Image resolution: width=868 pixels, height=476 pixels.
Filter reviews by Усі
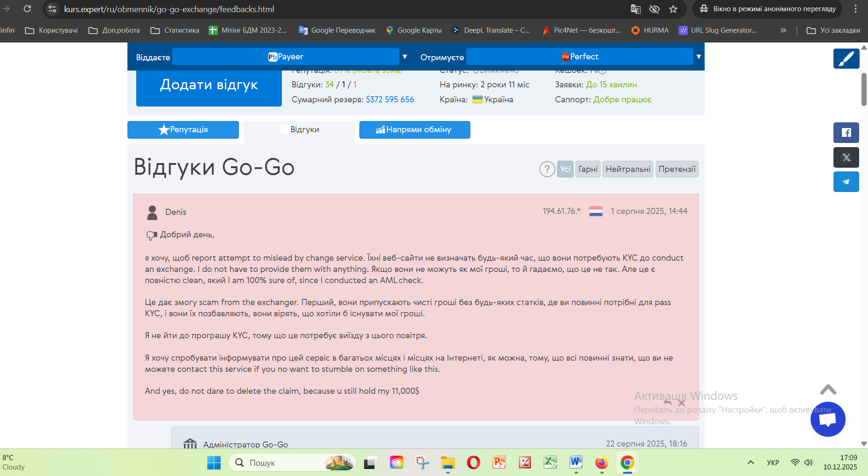[565, 169]
